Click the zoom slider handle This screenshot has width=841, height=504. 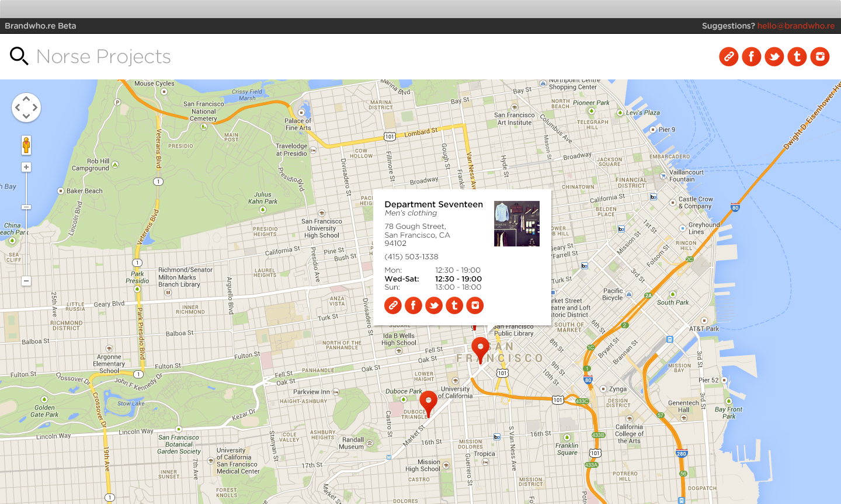[26, 207]
